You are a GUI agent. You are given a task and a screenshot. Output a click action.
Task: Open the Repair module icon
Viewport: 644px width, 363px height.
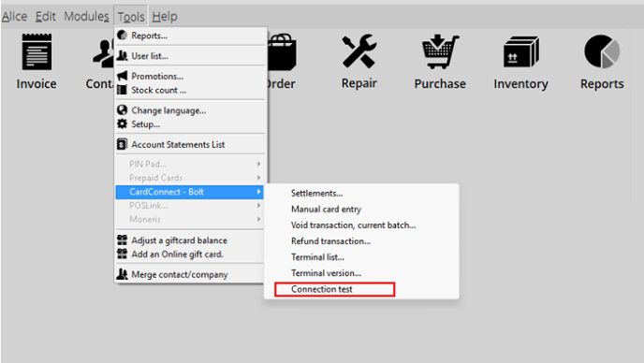[x=359, y=51]
